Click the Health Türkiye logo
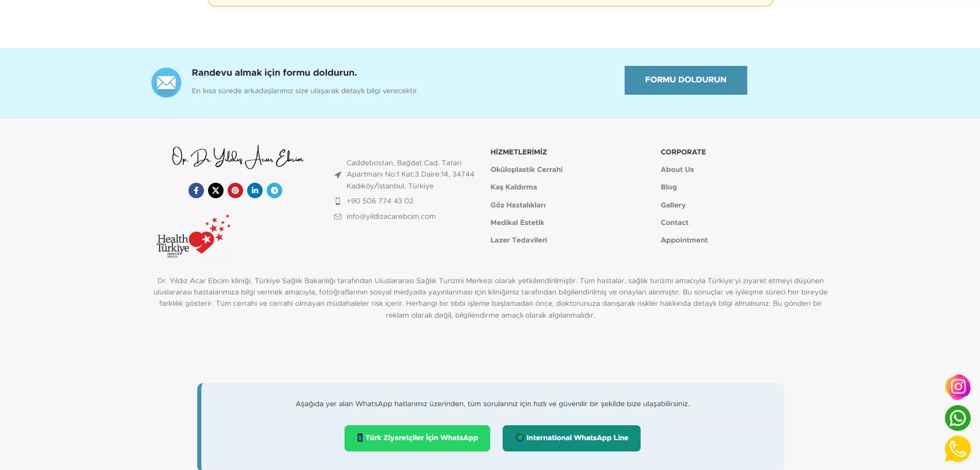 194,237
